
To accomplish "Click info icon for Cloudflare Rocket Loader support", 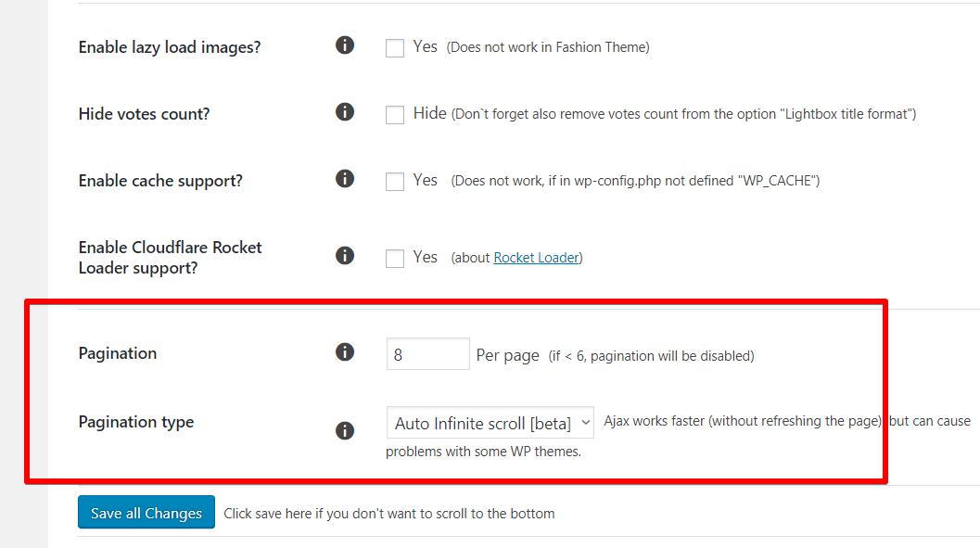I will pos(345,256).
